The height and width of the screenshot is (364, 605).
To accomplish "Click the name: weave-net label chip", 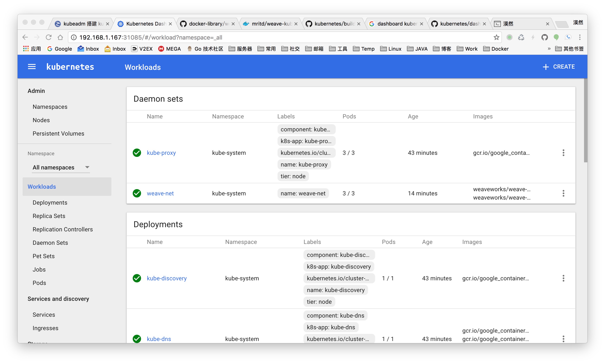I will pyautogui.click(x=303, y=193).
